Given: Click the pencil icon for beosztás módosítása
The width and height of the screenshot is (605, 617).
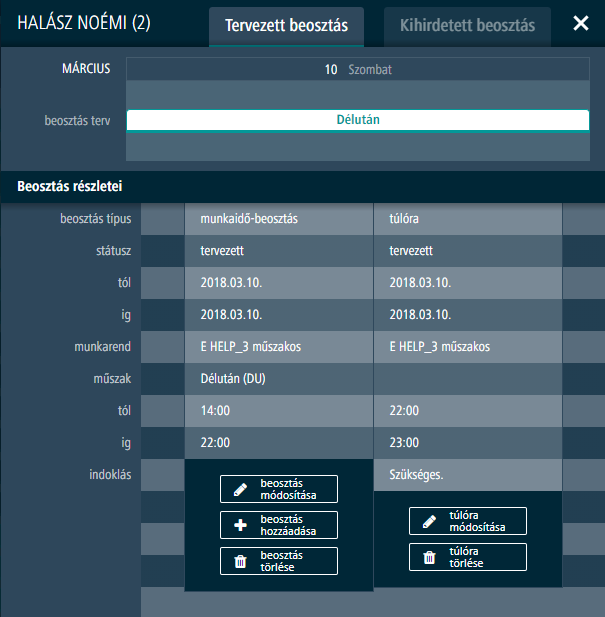Looking at the screenshot, I should [x=240, y=489].
